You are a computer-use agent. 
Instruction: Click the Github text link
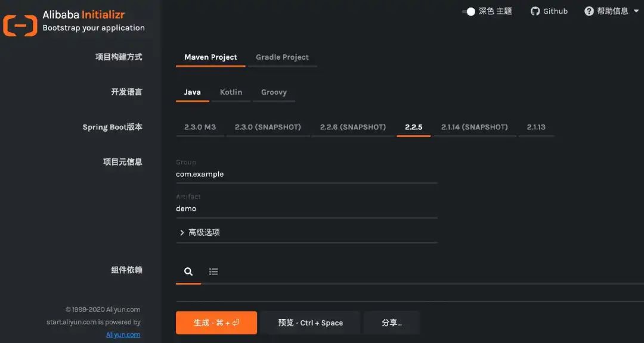pos(555,11)
